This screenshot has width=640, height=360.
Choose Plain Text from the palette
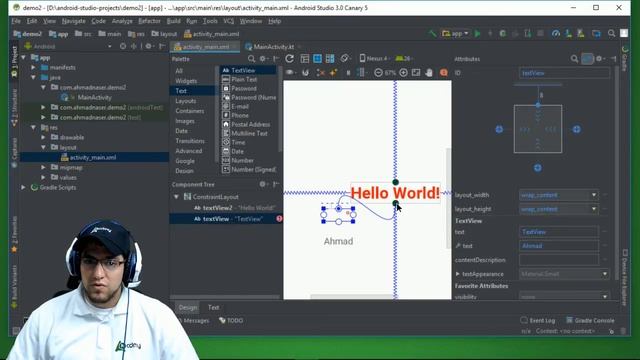pyautogui.click(x=244, y=79)
